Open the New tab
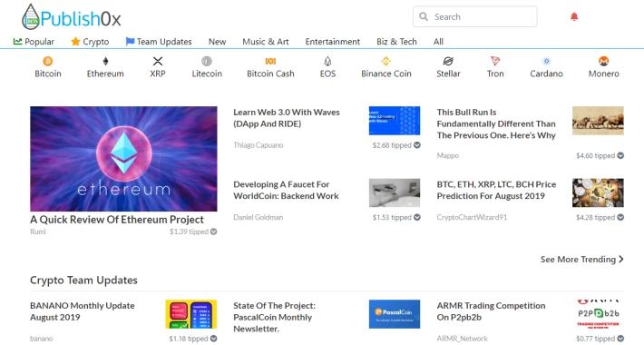Screen dimensions: 644x345 pos(218,42)
